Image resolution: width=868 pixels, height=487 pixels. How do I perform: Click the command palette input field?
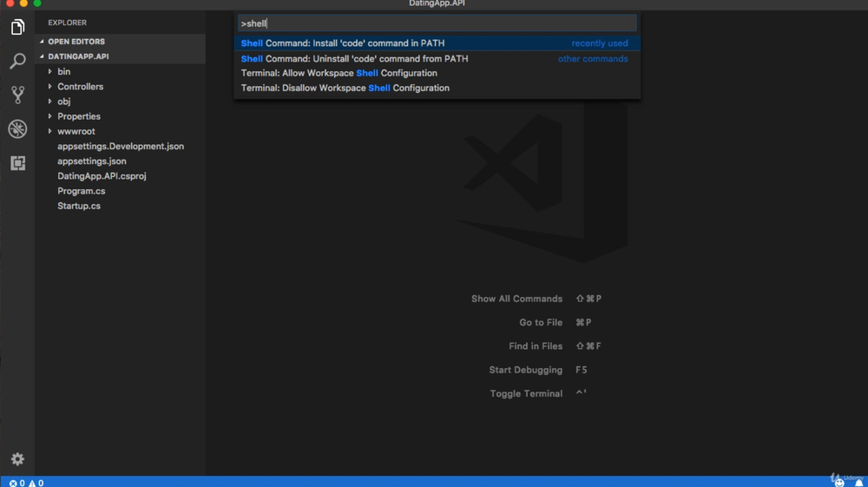tap(437, 23)
